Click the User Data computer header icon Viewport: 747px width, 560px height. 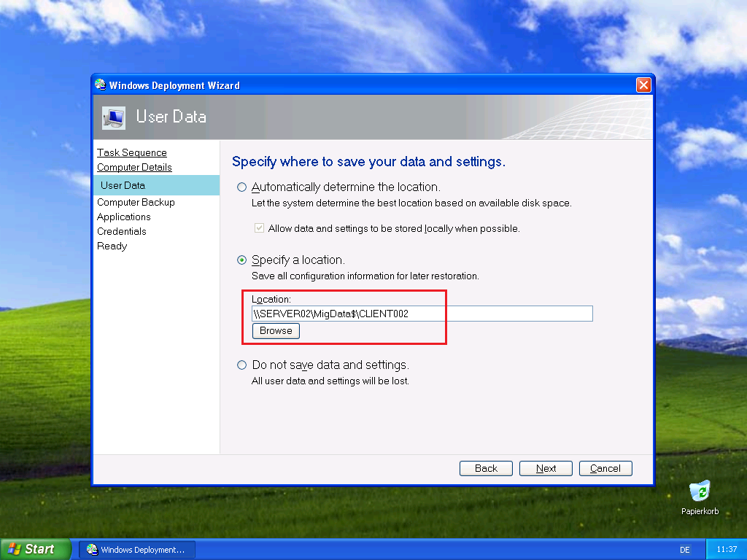114,117
